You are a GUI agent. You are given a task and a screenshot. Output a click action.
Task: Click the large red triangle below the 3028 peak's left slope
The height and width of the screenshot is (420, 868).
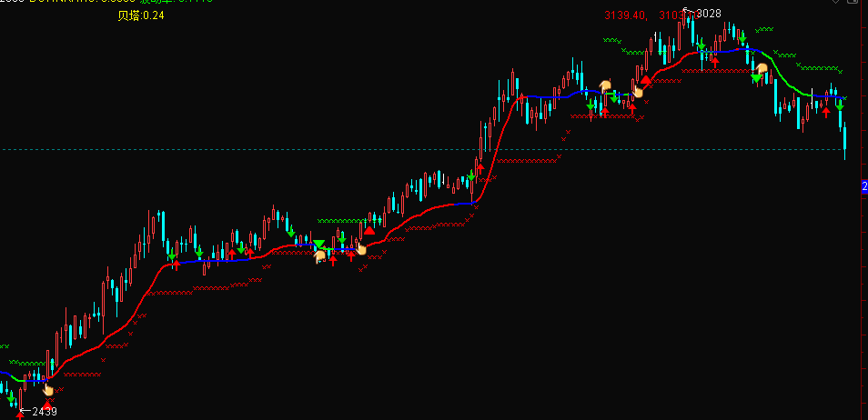(x=646, y=80)
